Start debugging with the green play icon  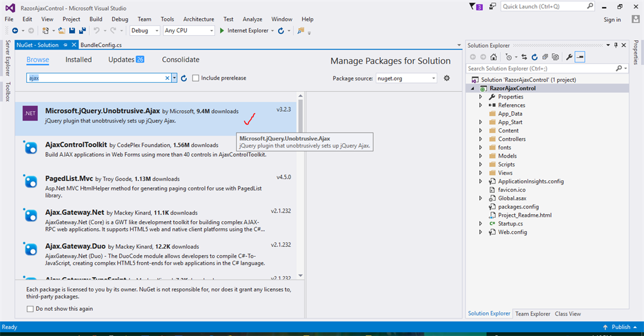pyautogui.click(x=222, y=31)
